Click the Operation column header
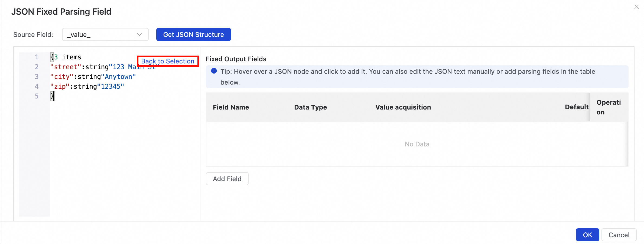The width and height of the screenshot is (644, 244). click(x=608, y=107)
